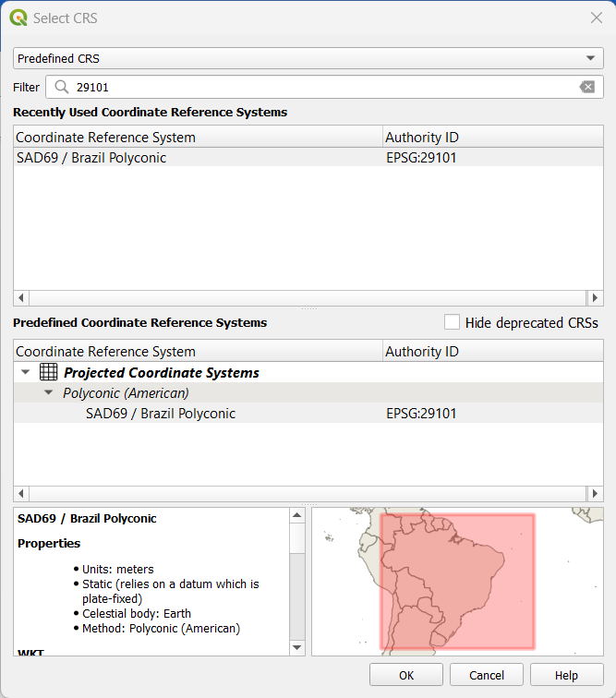Select SAD69 / Brazil Polyconic in predefined tree
This screenshot has height=698, width=616.
point(161,414)
